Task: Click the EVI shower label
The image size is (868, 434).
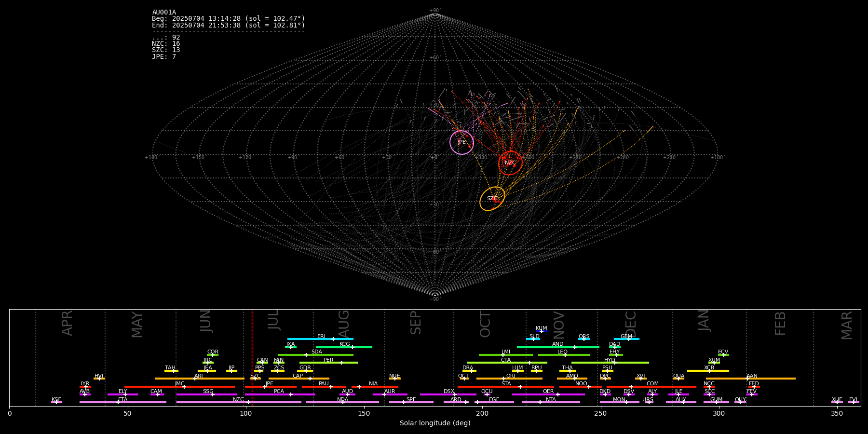Action: click(853, 400)
